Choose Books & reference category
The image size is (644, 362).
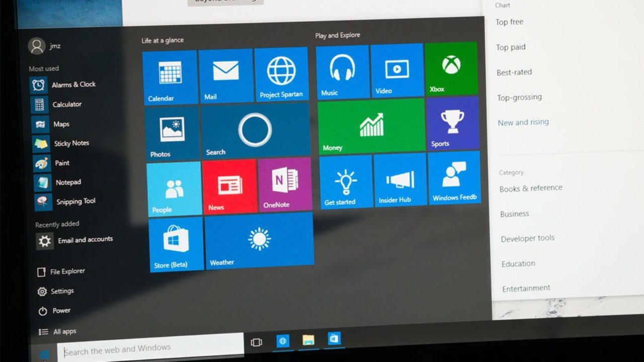(x=531, y=189)
